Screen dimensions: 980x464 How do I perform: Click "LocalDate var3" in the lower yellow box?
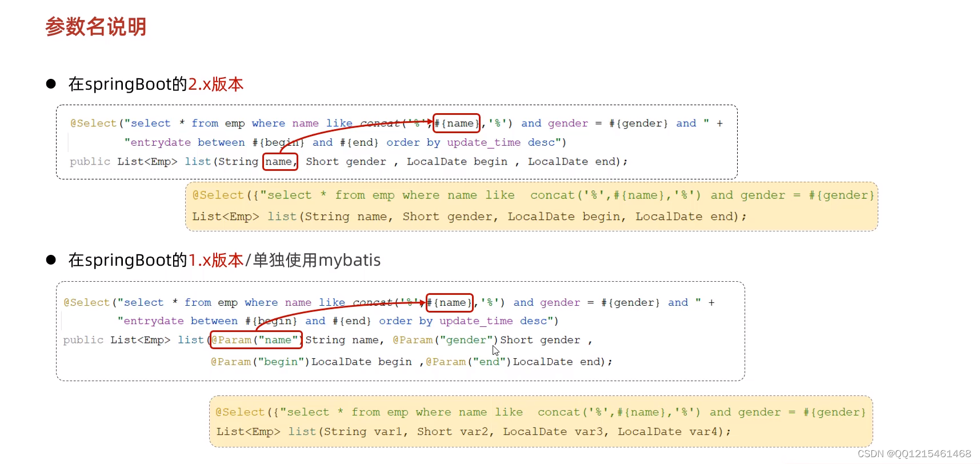click(x=553, y=432)
